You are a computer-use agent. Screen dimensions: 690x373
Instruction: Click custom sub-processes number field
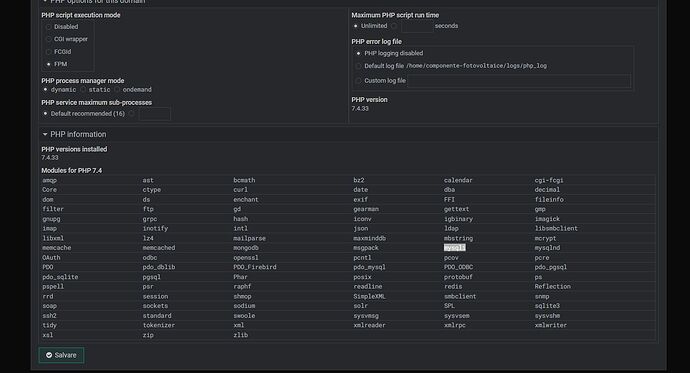coord(155,114)
